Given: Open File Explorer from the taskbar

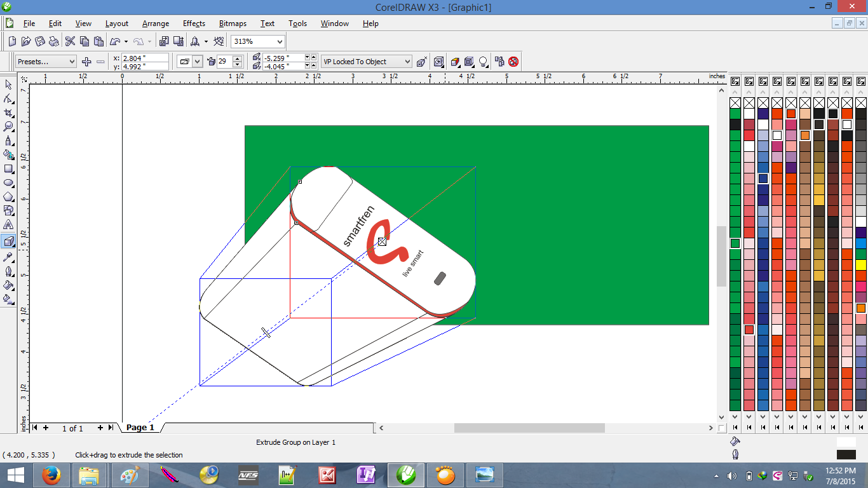Looking at the screenshot, I should pyautogui.click(x=88, y=475).
